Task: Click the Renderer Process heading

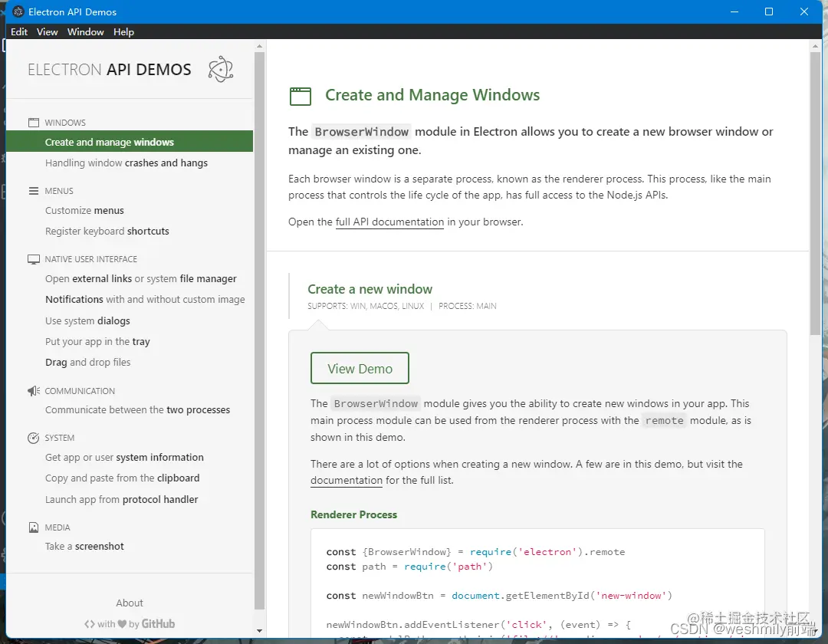Action: click(x=353, y=514)
